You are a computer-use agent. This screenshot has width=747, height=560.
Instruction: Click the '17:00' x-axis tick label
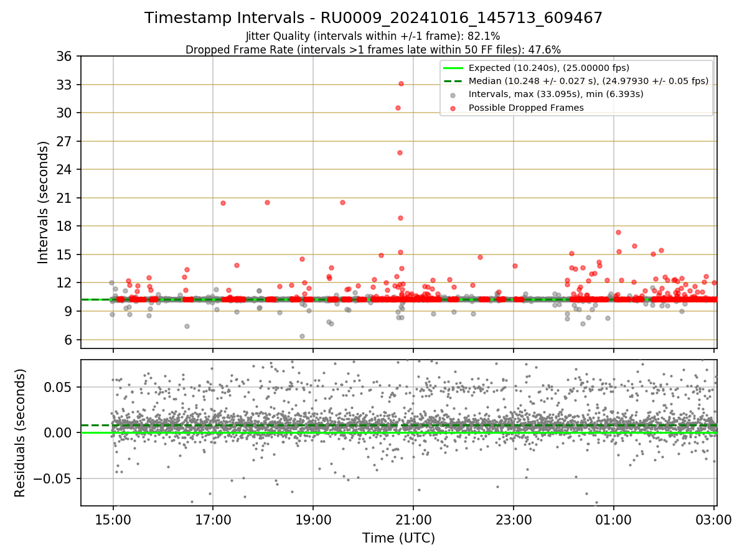(213, 520)
